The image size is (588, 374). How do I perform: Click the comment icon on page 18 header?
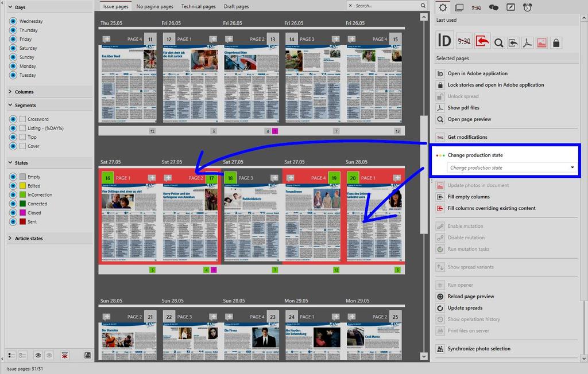tap(274, 178)
